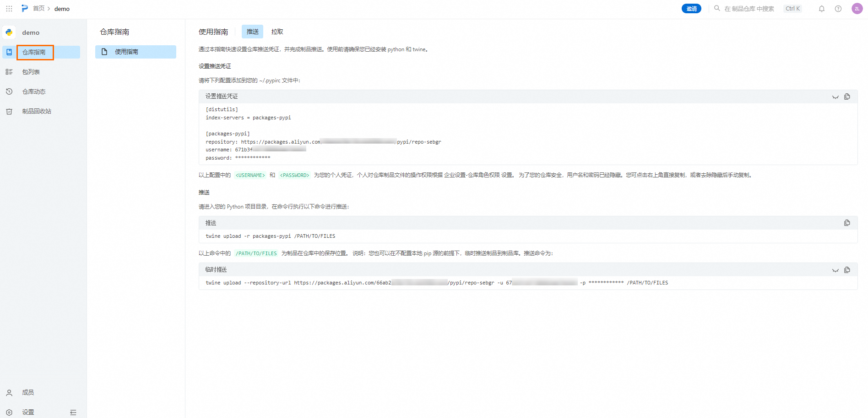
Task: Click the 仓库指南 sidebar book icon
Action: (9, 52)
